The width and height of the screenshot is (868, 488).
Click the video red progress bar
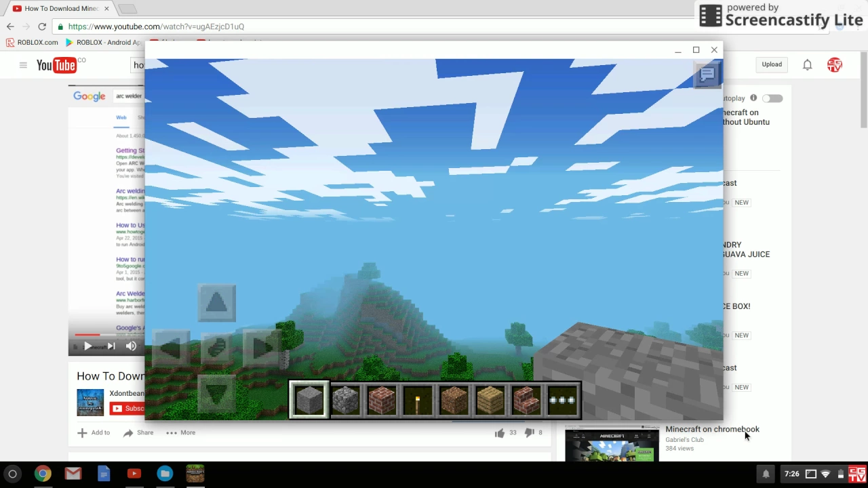(x=87, y=335)
